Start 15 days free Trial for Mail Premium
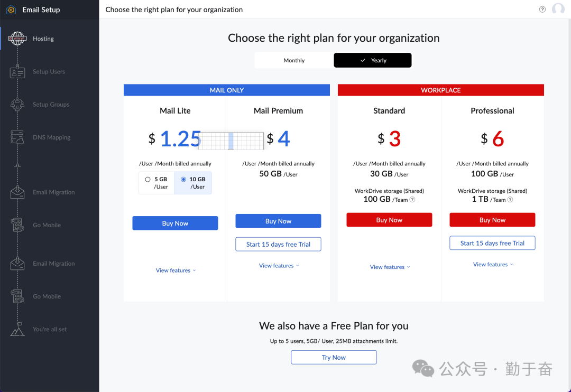The image size is (571, 392). point(278,244)
